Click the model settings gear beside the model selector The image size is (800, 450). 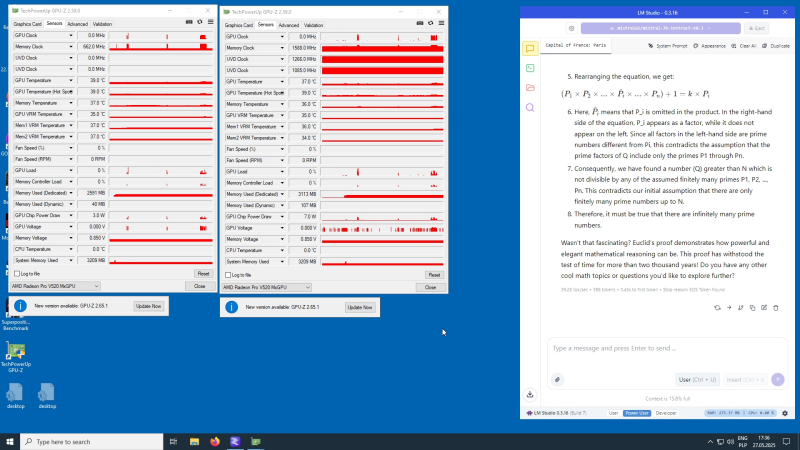coord(571,28)
